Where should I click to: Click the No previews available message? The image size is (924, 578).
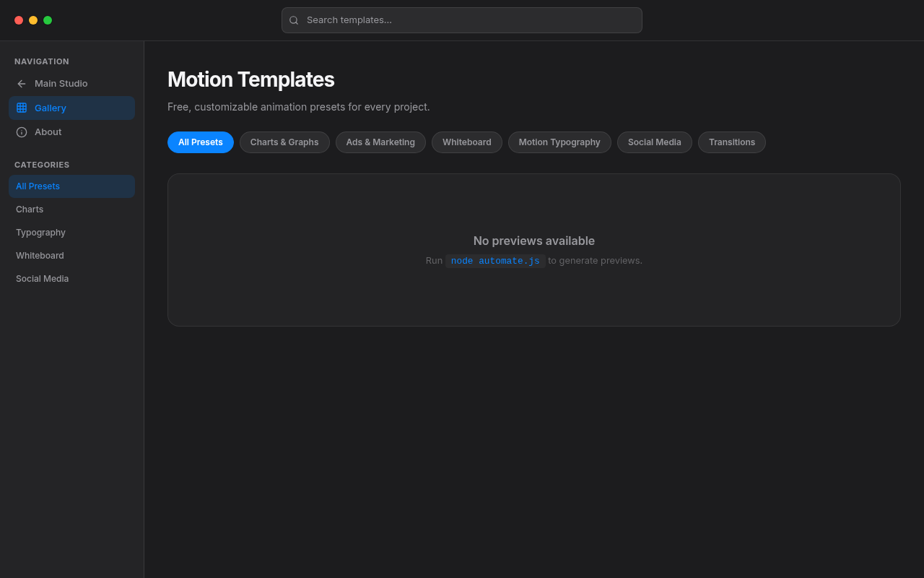point(534,241)
